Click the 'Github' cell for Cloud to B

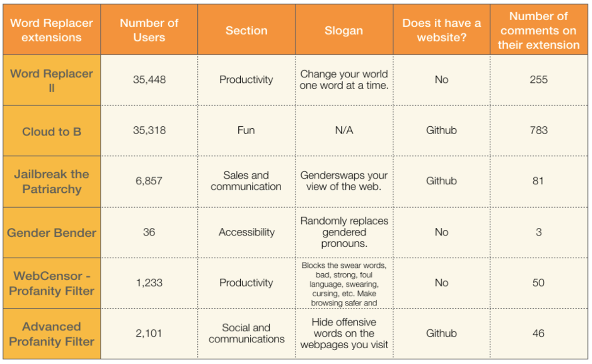click(x=442, y=131)
